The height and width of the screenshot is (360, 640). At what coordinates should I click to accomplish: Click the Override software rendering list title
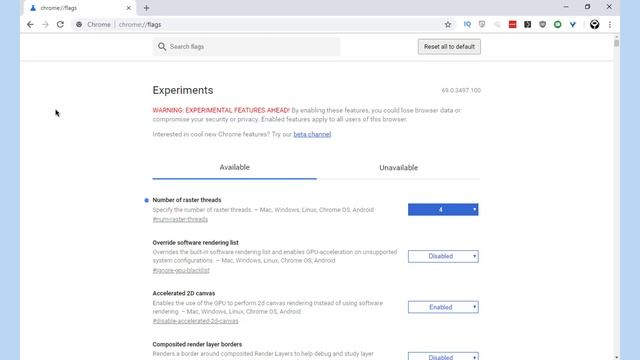pos(195,242)
